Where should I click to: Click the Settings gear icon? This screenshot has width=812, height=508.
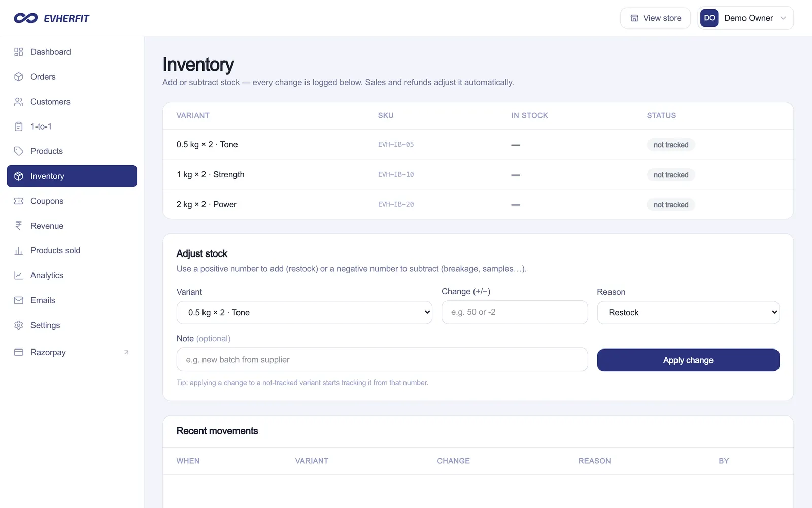pos(19,325)
